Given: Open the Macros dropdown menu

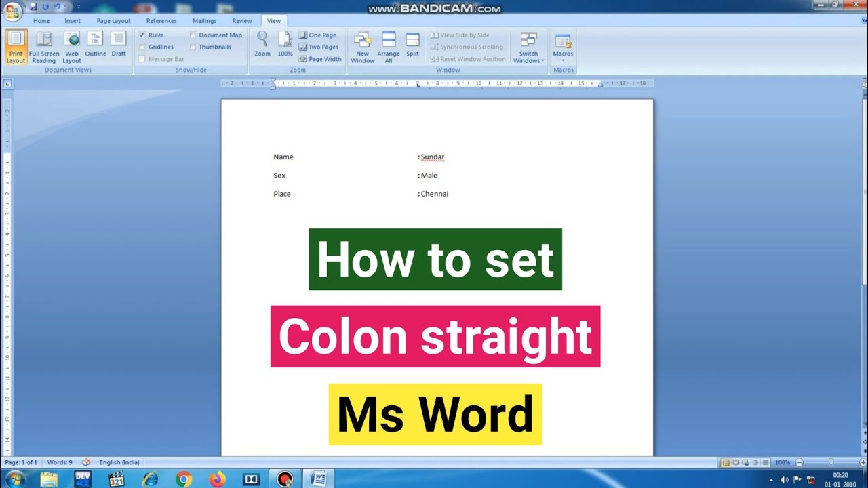Looking at the screenshot, I should point(563,47).
